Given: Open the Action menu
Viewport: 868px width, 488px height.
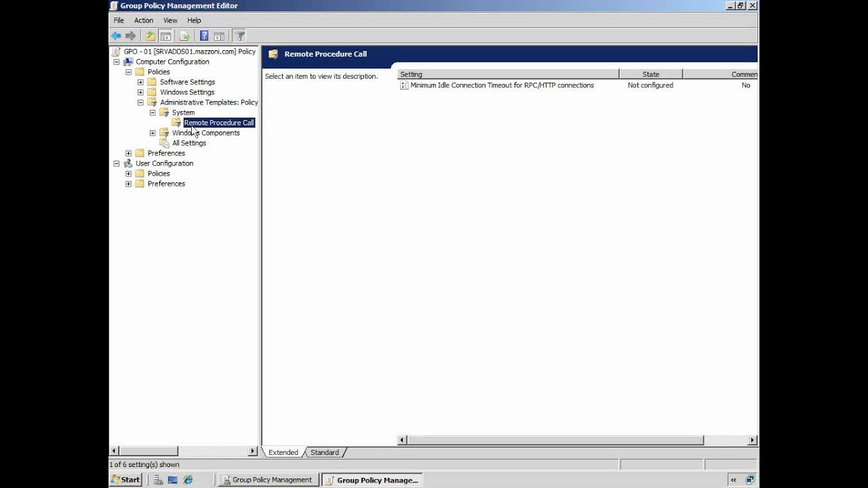Looking at the screenshot, I should click(x=144, y=20).
